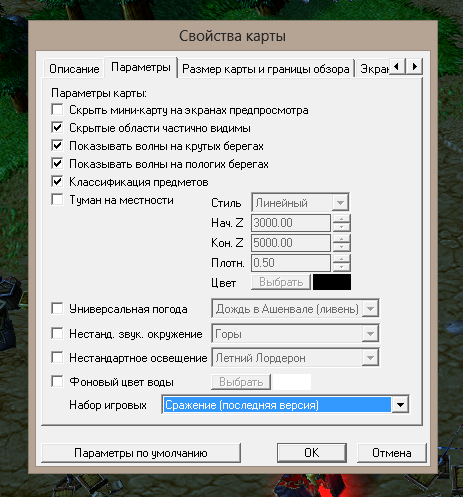The width and height of the screenshot is (463, 497).
Task: Click the black fog color swatch
Action: 332,282
